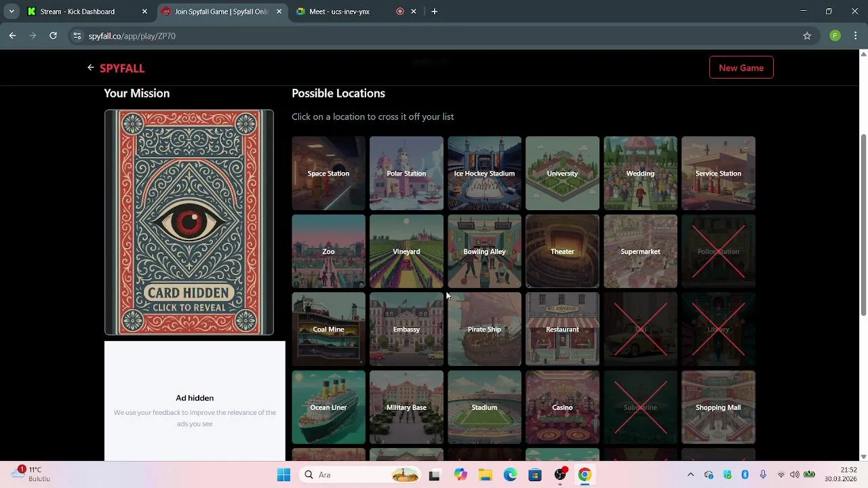The width and height of the screenshot is (868, 488).
Task: Open Copilot from the taskbar
Action: (460, 475)
